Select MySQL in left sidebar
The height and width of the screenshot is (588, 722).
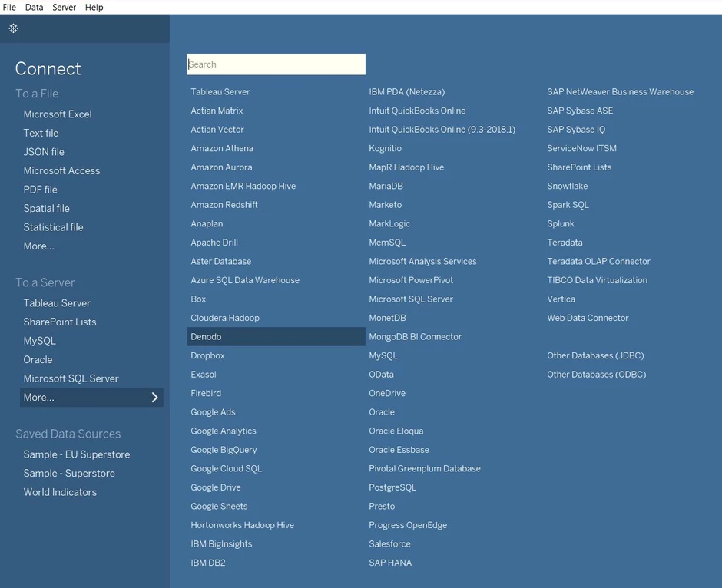(x=40, y=341)
